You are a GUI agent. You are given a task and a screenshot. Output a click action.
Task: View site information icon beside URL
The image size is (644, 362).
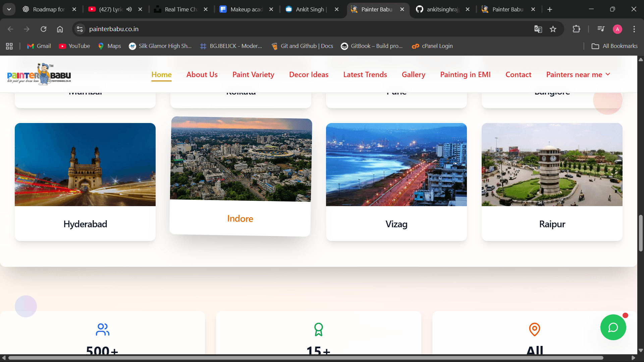80,29
